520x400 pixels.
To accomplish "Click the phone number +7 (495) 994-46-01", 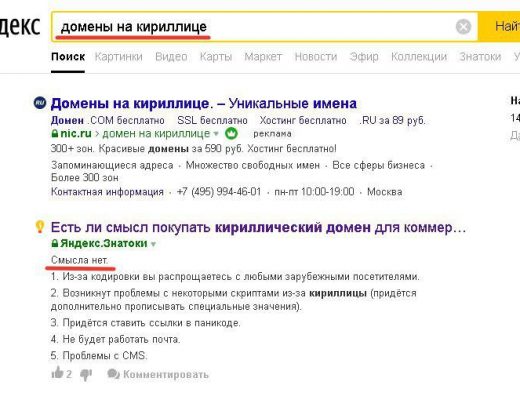I will 219,192.
